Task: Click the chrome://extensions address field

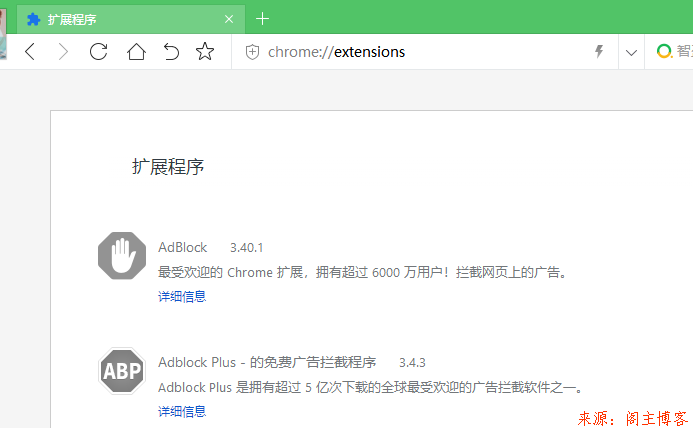Action: (x=424, y=52)
